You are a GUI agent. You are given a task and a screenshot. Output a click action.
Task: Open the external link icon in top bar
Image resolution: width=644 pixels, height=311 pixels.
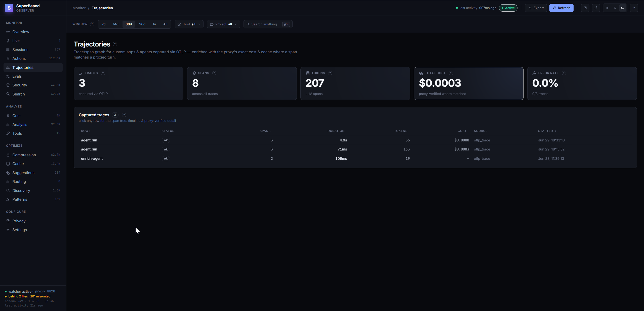click(585, 8)
